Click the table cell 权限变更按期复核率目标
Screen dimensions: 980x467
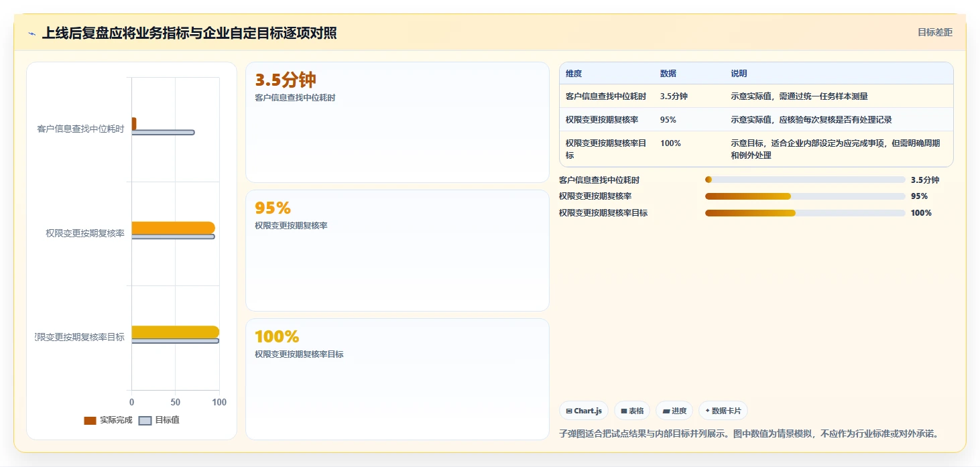point(606,149)
